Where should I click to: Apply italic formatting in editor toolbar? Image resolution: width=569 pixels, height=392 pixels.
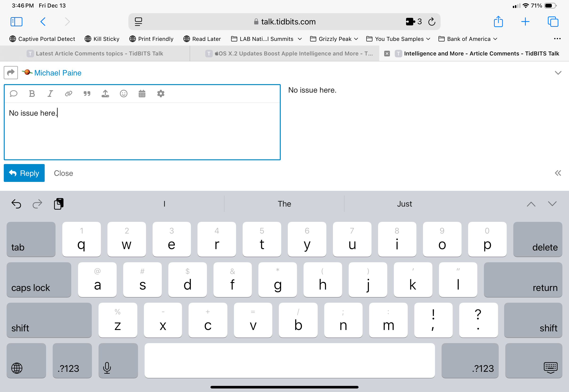click(50, 94)
